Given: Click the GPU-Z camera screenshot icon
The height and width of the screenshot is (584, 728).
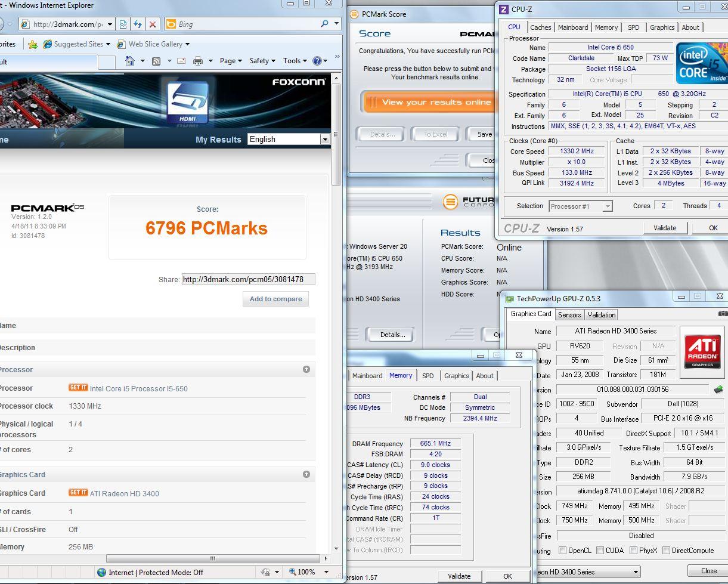Looking at the screenshot, I should [x=723, y=314].
